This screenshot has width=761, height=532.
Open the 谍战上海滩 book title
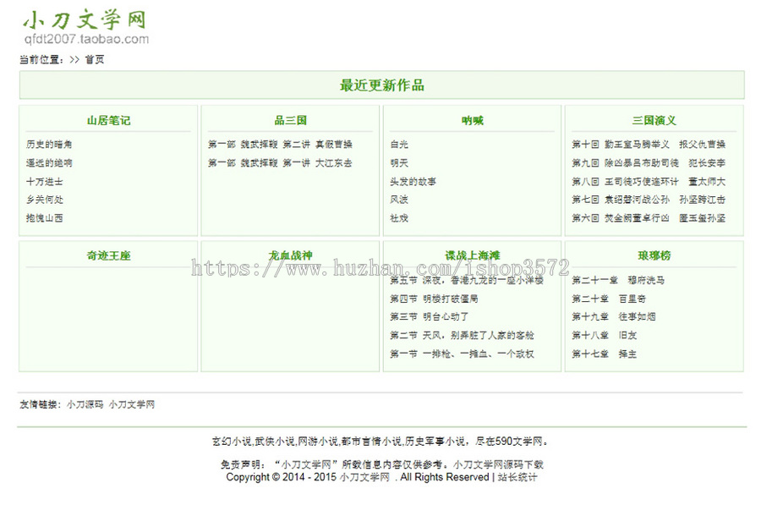[472, 255]
